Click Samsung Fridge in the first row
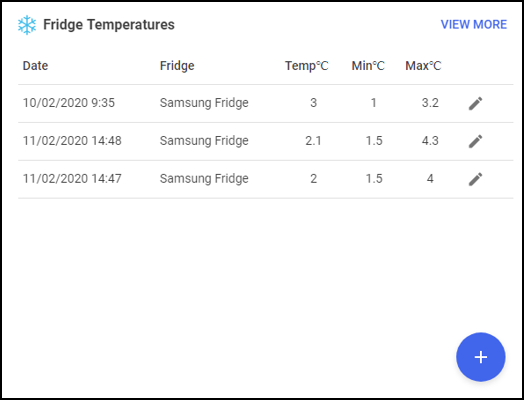This screenshot has height=400, width=524. (x=204, y=103)
